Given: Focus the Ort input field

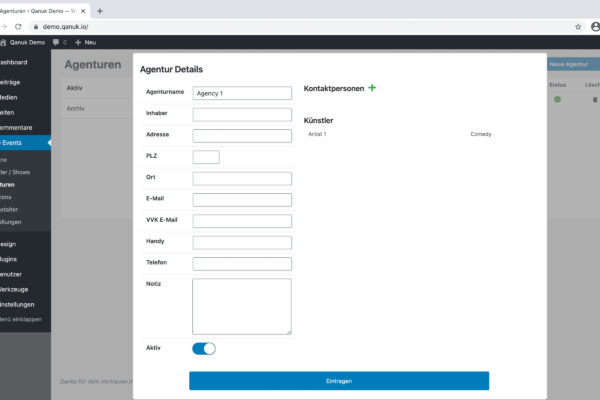Looking at the screenshot, I should [242, 178].
